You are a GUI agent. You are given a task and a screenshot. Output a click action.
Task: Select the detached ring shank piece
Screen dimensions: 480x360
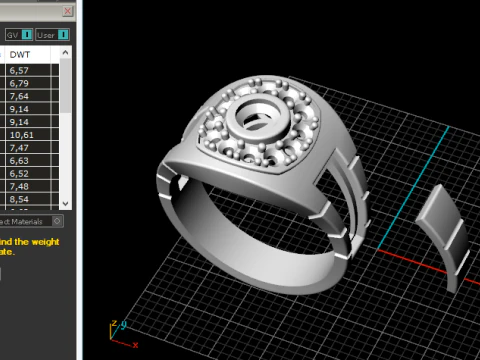tap(443, 237)
